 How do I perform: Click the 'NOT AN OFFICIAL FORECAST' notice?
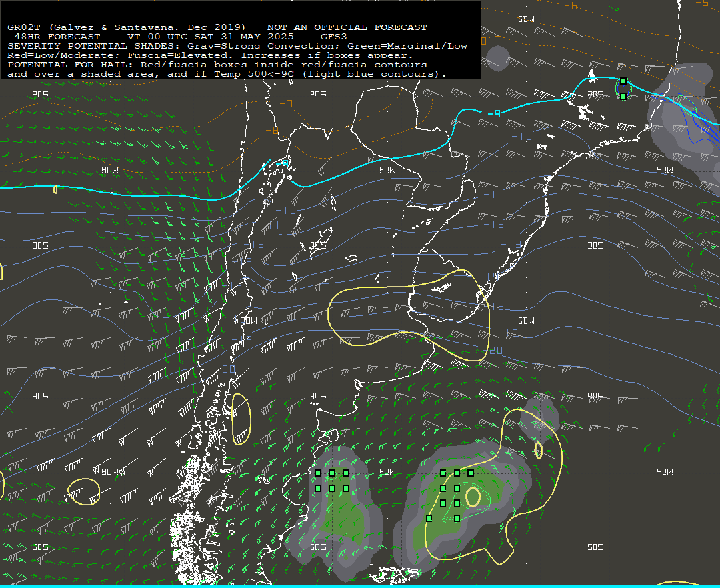(x=347, y=27)
